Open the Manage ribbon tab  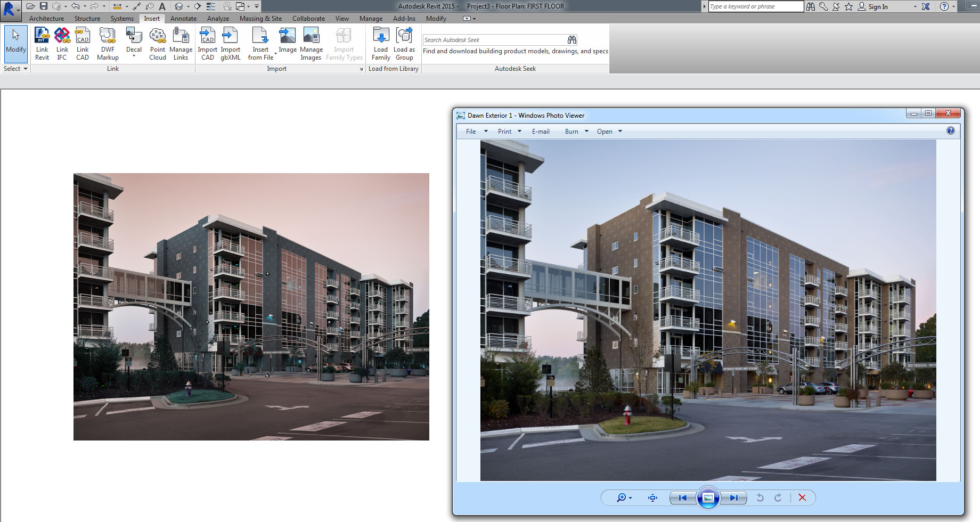click(x=371, y=19)
